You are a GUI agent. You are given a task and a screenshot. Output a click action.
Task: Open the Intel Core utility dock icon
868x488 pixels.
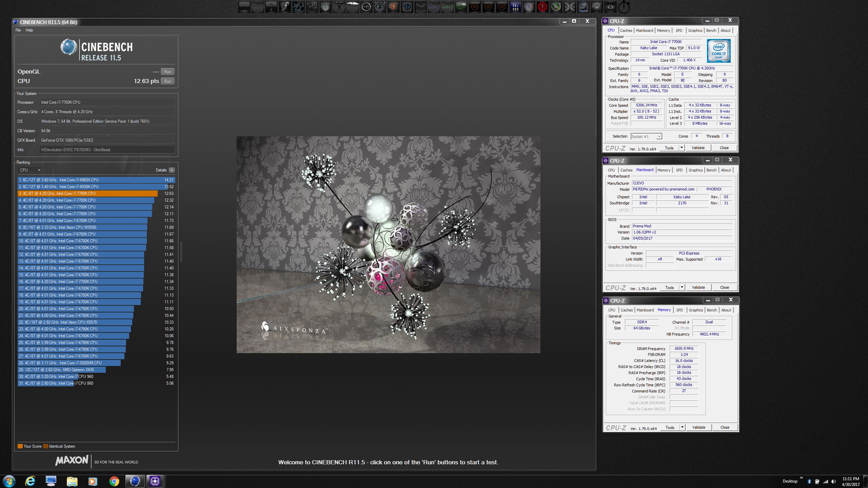[583, 7]
